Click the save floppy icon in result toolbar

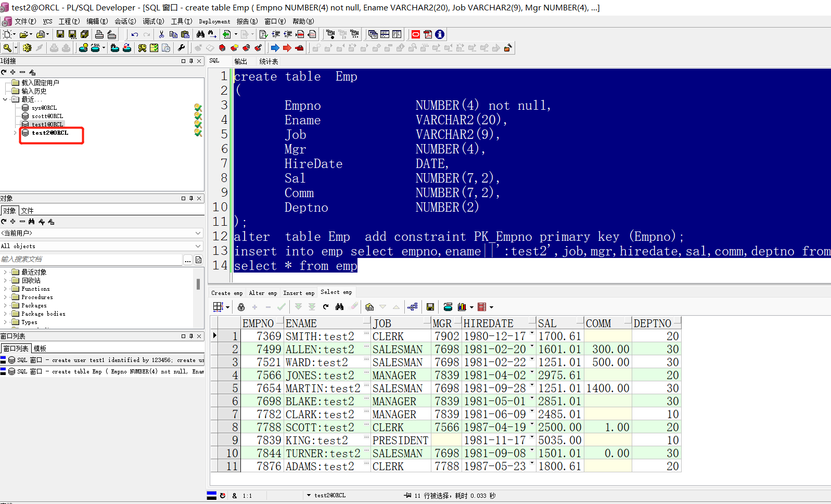[430, 307]
